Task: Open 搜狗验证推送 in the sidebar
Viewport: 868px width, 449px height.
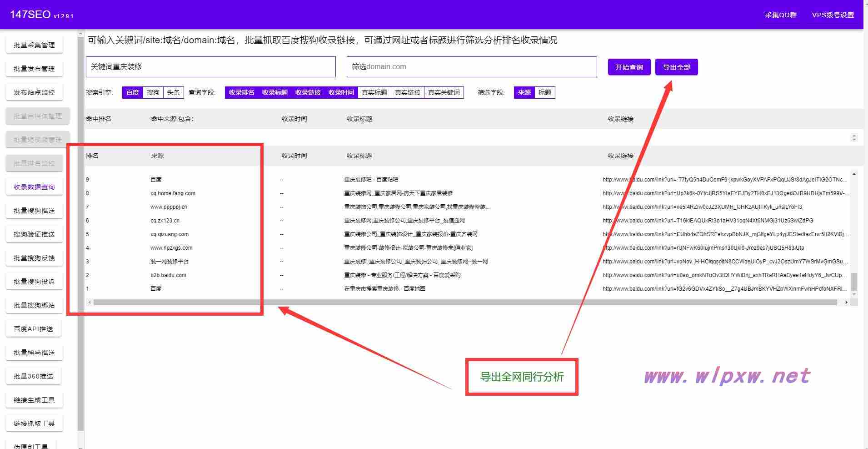Action: coord(34,234)
